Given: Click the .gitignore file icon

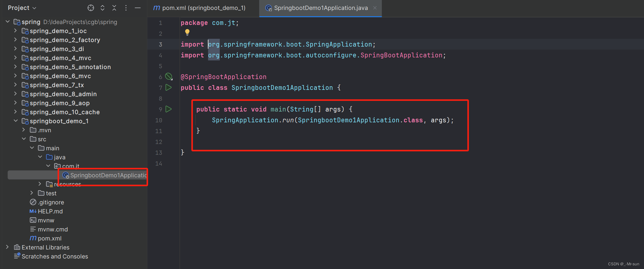Looking at the screenshot, I should point(33,202).
